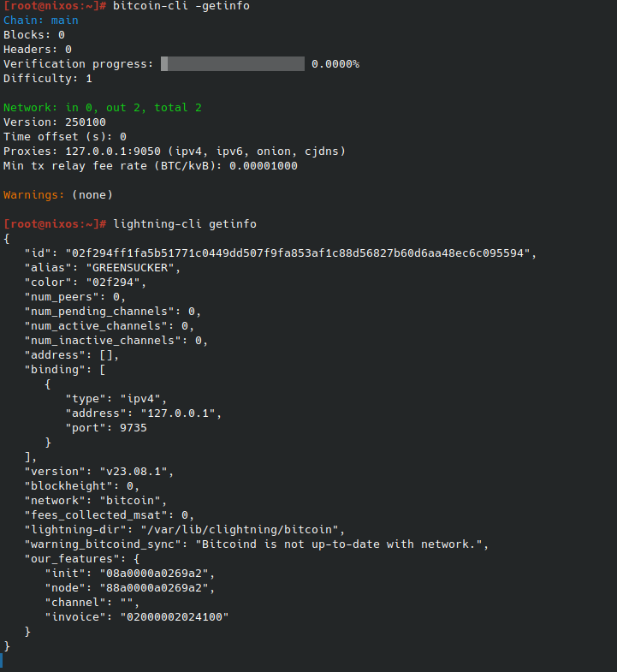Click the "our_features" key

[72, 559]
